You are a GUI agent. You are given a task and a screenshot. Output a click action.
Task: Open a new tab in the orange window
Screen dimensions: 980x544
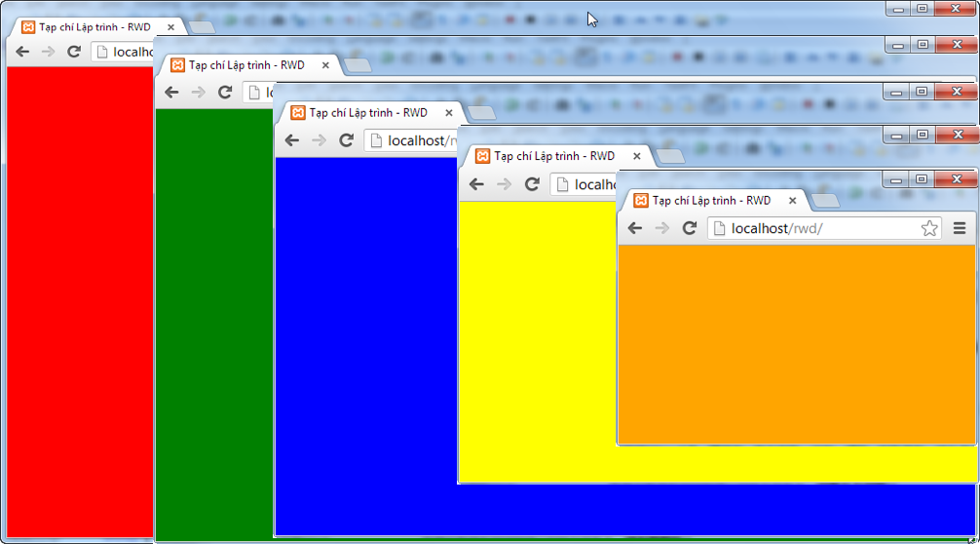point(826,201)
